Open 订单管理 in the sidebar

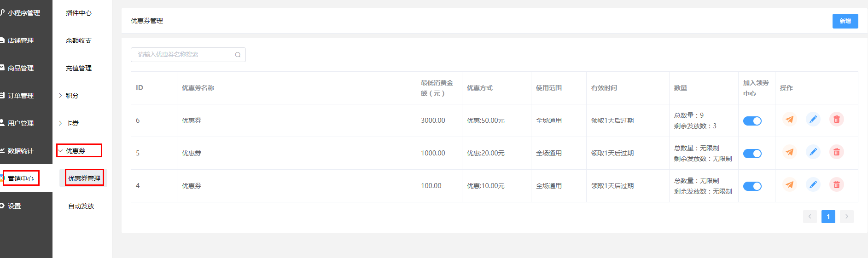coord(21,96)
